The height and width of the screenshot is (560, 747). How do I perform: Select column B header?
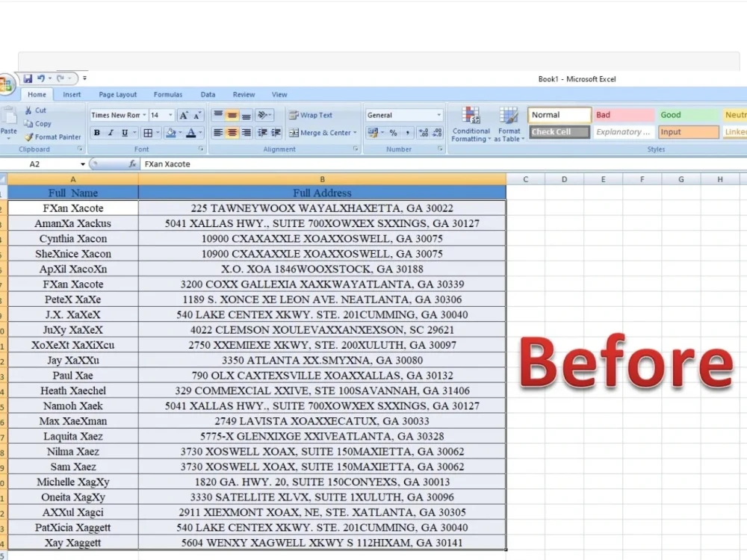tap(322, 179)
